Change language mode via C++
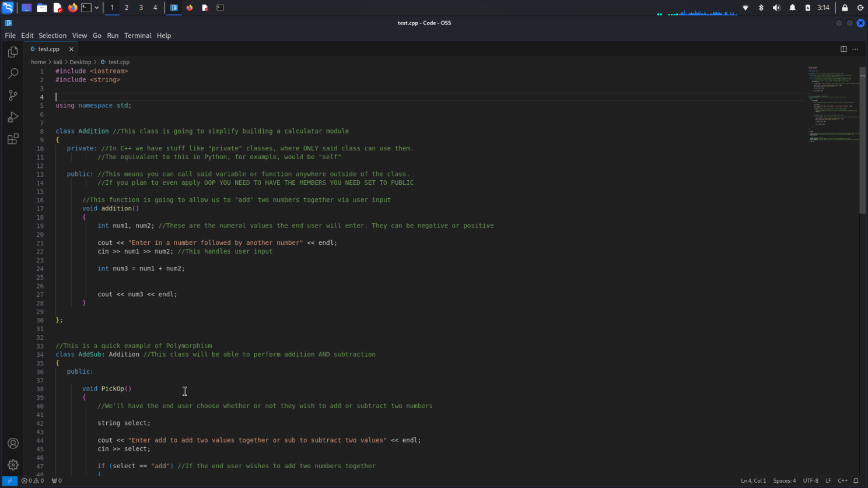 (842, 481)
